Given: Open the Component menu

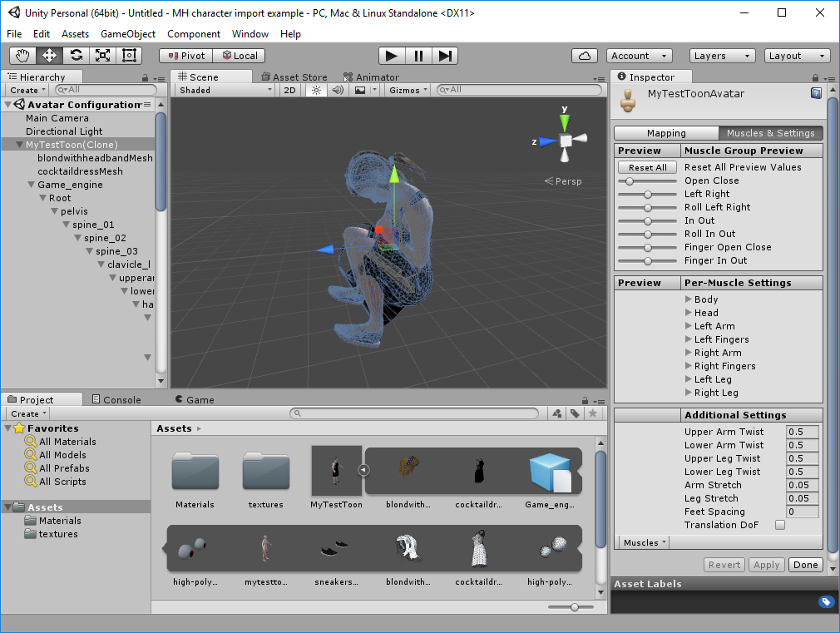Looking at the screenshot, I should 194,34.
